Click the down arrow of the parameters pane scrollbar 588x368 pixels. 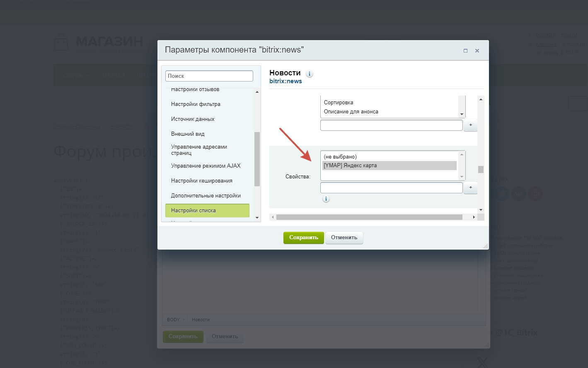[481, 210]
